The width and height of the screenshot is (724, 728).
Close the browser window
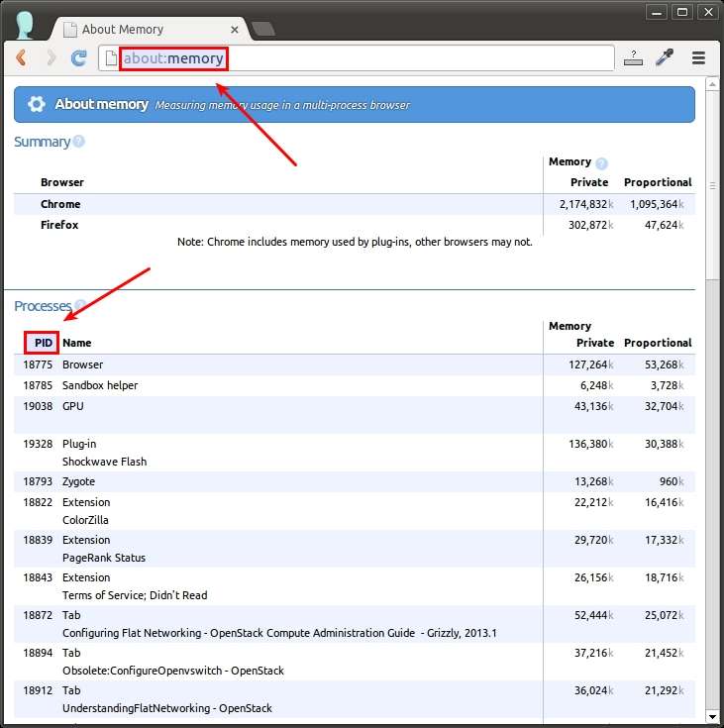point(708,13)
